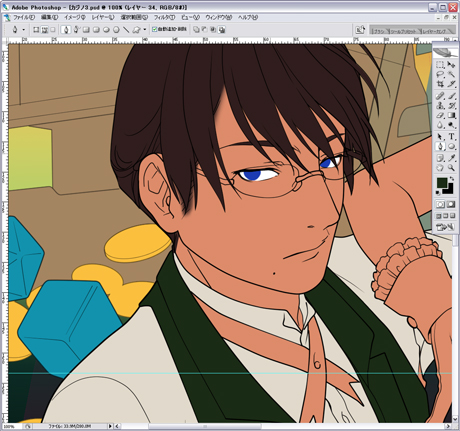Switch to the ツールプリセット palette tab

pos(403,31)
